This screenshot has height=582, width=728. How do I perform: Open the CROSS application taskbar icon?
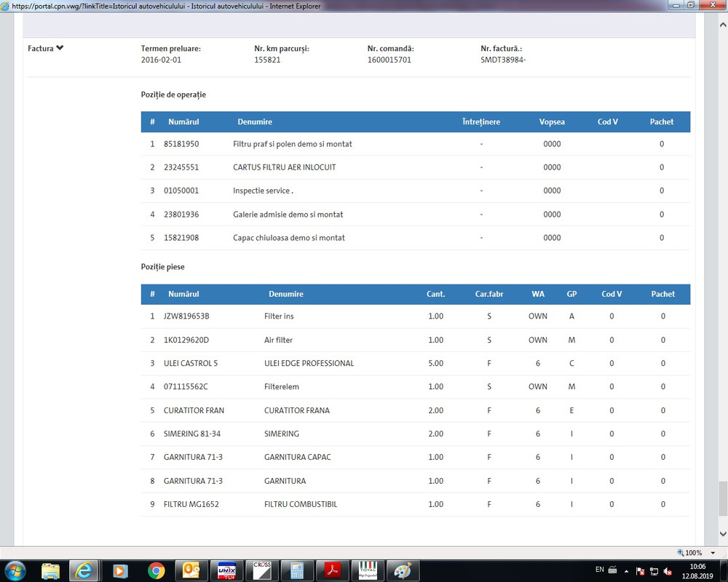pyautogui.click(x=262, y=570)
